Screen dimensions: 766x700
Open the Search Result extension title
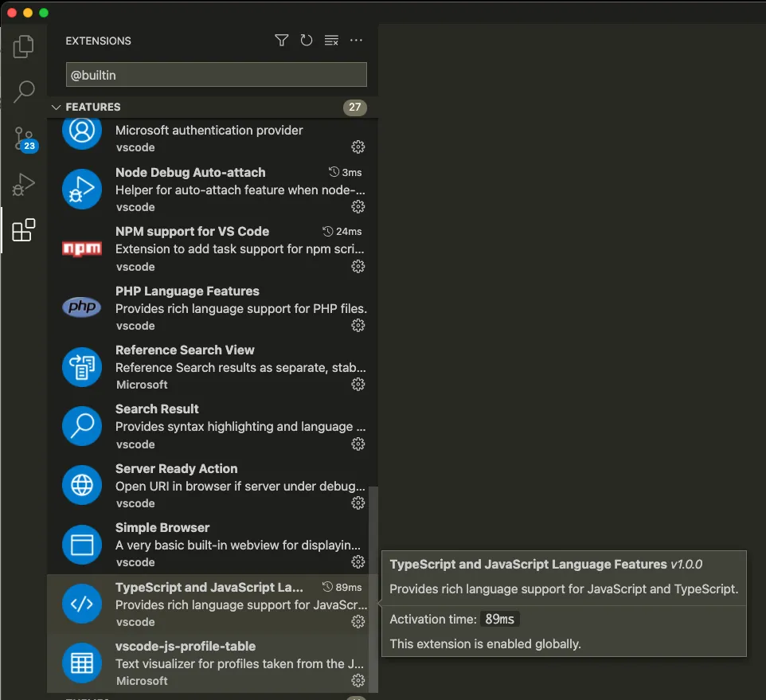pyautogui.click(x=158, y=409)
